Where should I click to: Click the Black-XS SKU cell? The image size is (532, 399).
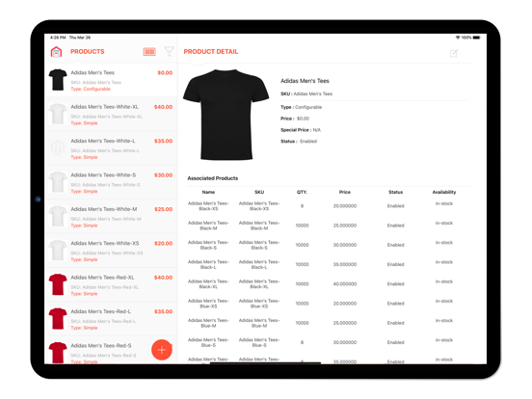[x=259, y=206]
